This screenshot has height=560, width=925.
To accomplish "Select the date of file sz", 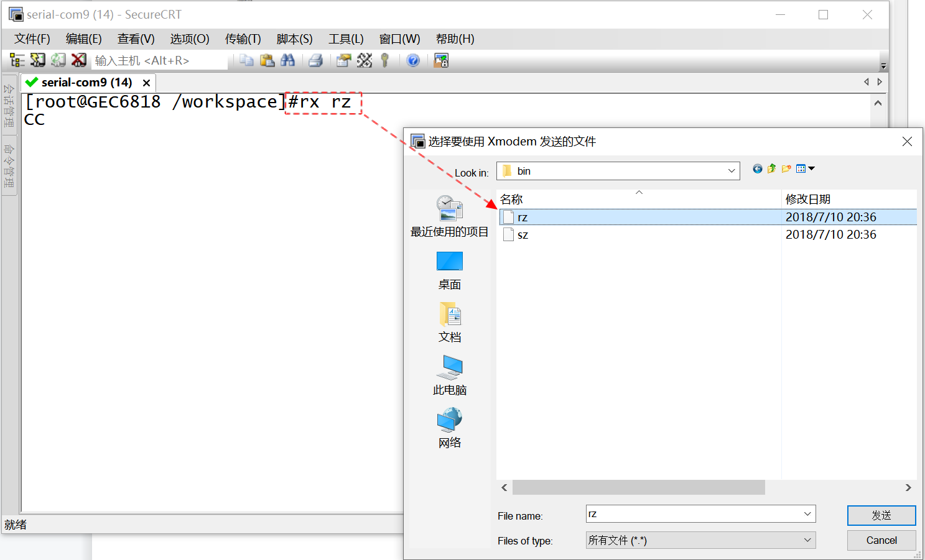I will (x=830, y=234).
